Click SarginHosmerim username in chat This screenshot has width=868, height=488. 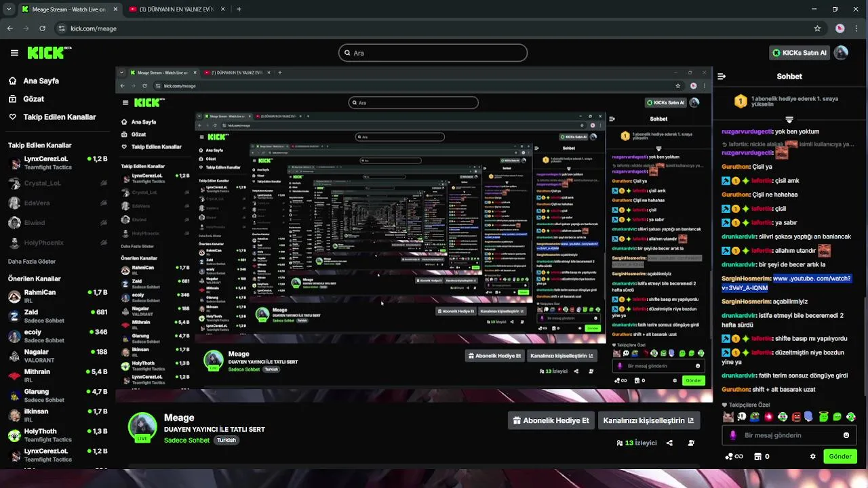tap(746, 279)
